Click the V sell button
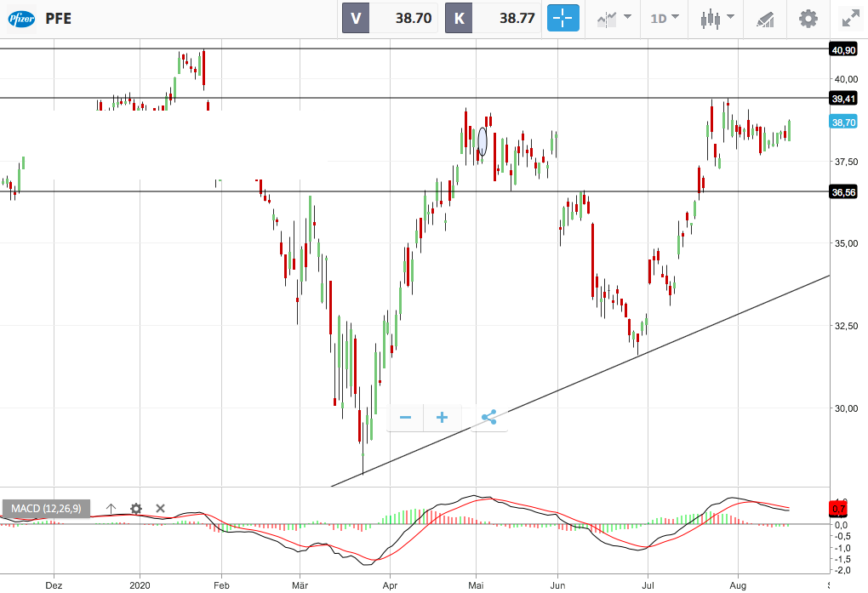 pos(356,18)
